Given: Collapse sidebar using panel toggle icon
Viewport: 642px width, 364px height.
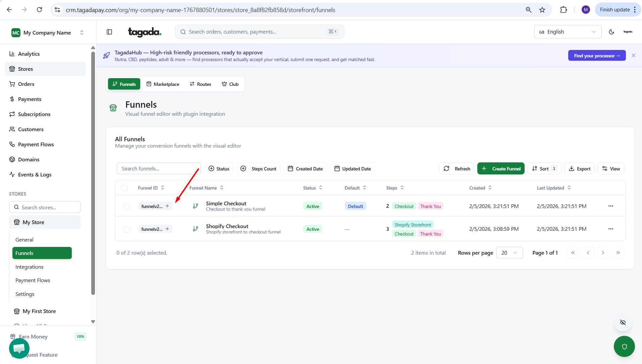Looking at the screenshot, I should point(109,32).
